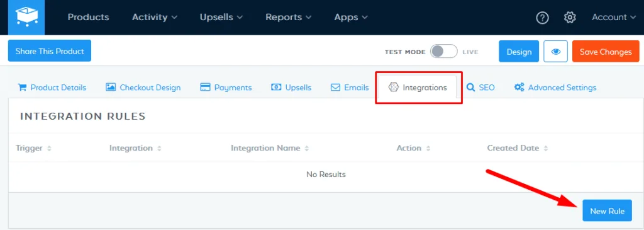This screenshot has height=230, width=644.
Task: Switch to SEO tab
Action: 480,88
